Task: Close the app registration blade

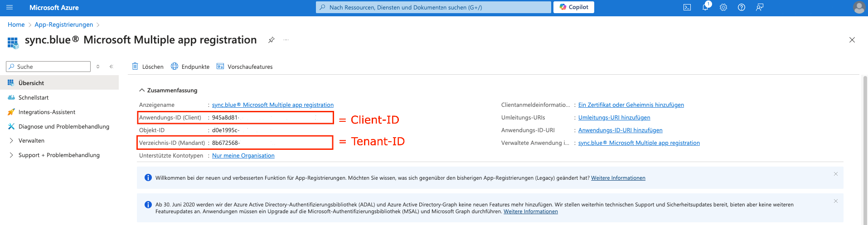Action: click(x=852, y=40)
